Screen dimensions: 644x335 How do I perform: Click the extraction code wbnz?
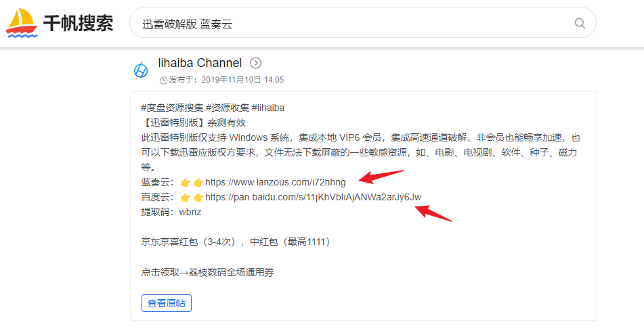click(x=190, y=213)
